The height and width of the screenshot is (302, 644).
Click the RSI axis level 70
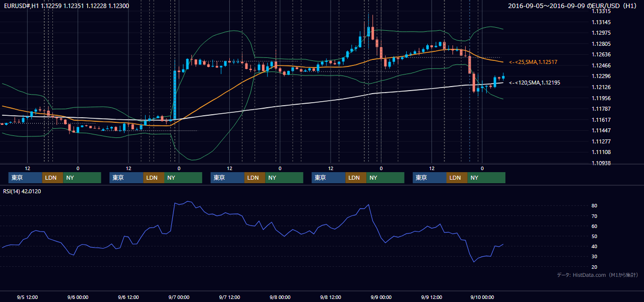[595, 216]
